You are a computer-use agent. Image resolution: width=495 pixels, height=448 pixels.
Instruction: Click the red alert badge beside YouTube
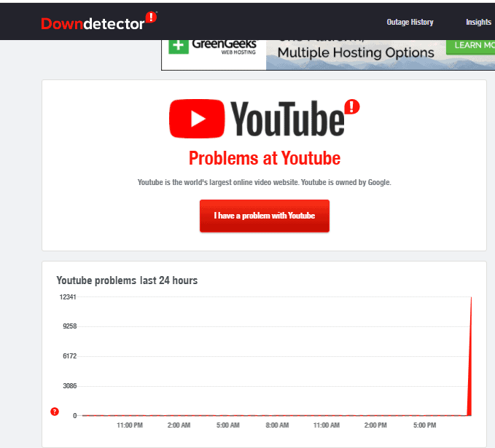pyautogui.click(x=351, y=106)
